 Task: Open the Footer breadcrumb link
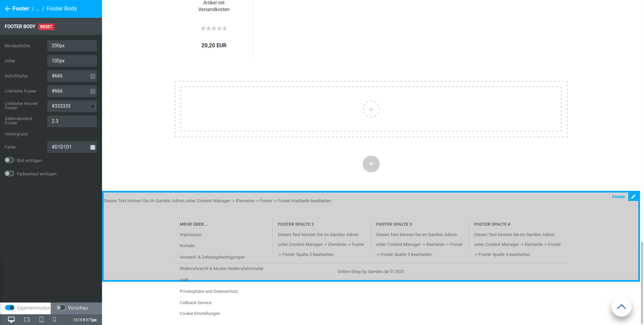pos(20,8)
